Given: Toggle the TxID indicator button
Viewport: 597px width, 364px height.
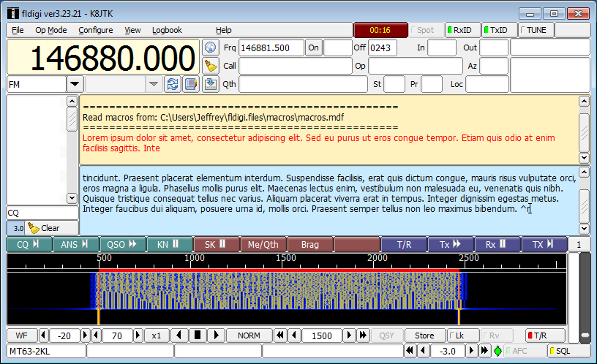Looking at the screenshot, I should [x=499, y=30].
